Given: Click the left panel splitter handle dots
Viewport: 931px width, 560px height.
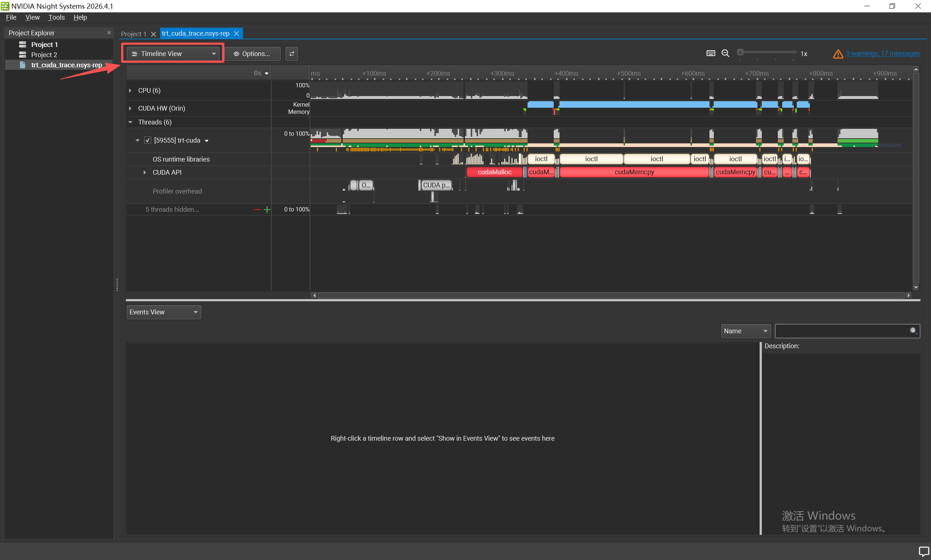Looking at the screenshot, I should click(117, 285).
